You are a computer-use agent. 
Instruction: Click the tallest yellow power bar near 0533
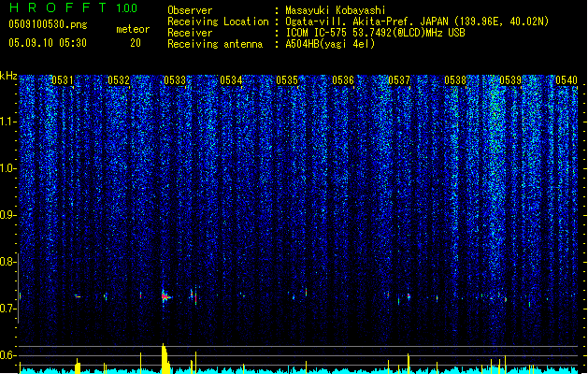pos(165,358)
